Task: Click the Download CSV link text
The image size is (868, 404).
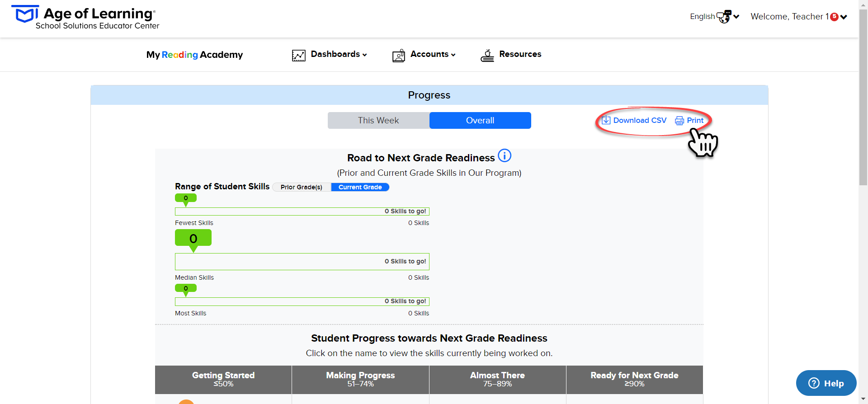Action: pyautogui.click(x=640, y=120)
